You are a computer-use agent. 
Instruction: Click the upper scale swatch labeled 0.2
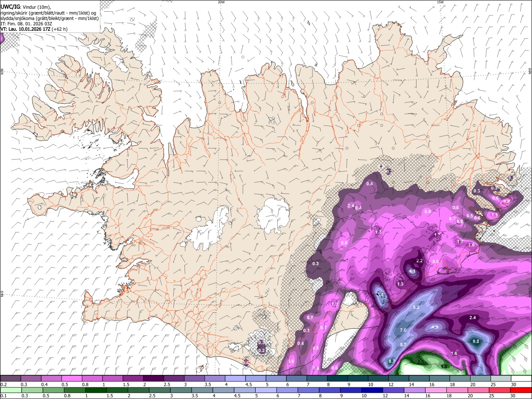[10, 378]
